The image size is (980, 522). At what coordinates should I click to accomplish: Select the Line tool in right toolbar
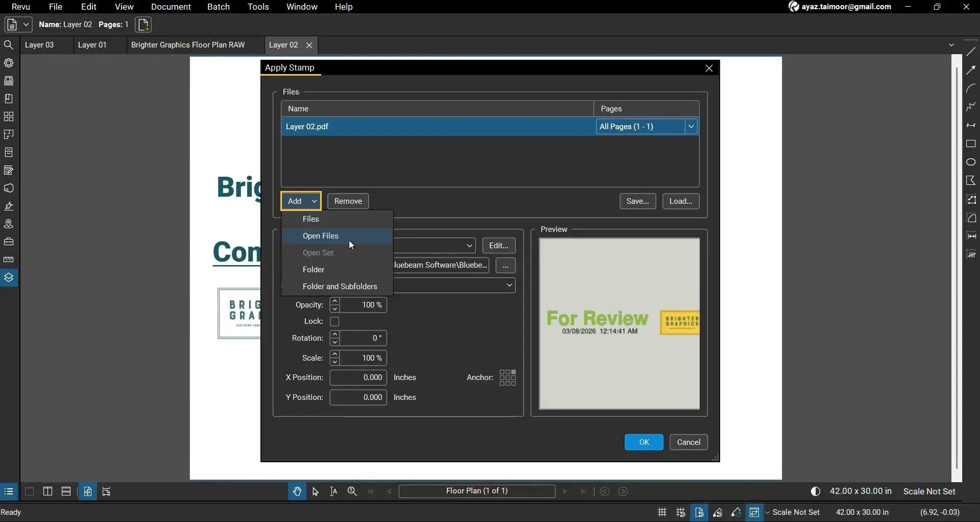(x=971, y=52)
